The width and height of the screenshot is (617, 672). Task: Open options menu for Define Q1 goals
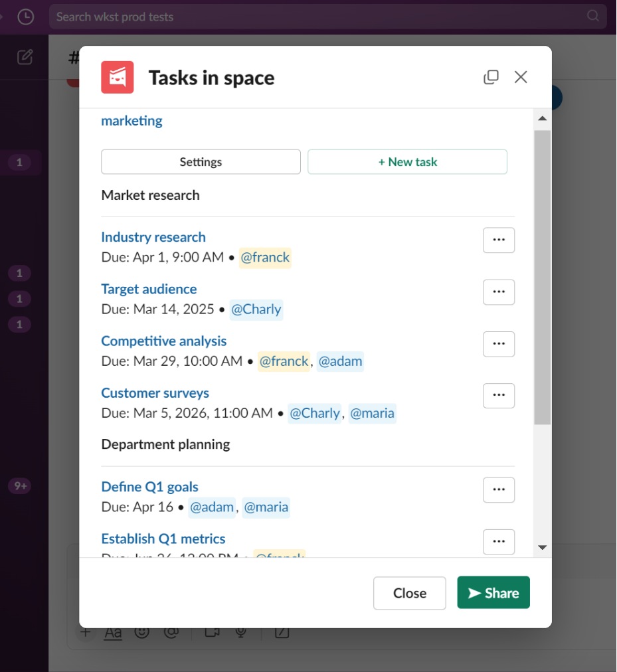[x=499, y=490]
